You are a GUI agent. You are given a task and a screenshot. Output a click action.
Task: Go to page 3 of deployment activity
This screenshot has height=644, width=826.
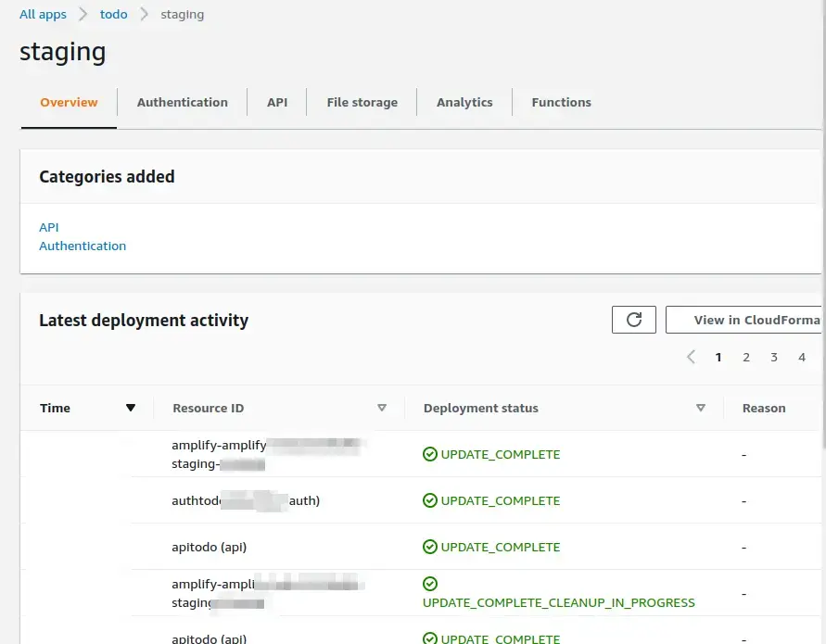[x=774, y=357]
